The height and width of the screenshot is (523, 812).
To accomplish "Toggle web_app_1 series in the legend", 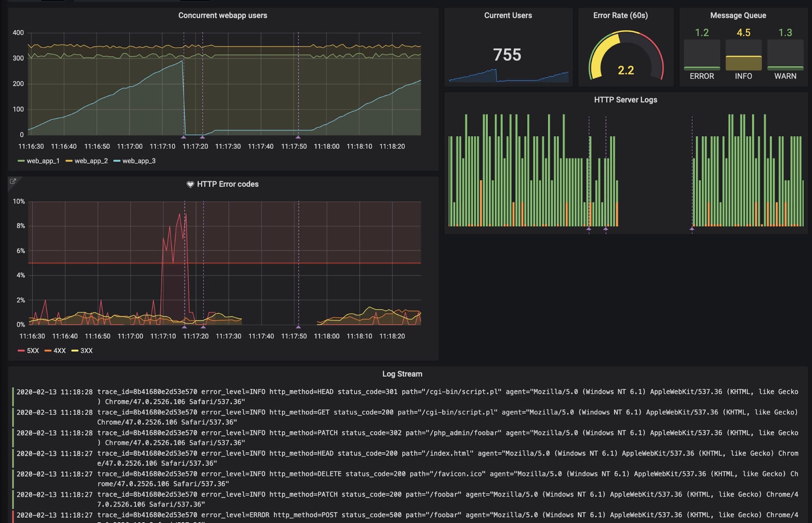I will (43, 161).
